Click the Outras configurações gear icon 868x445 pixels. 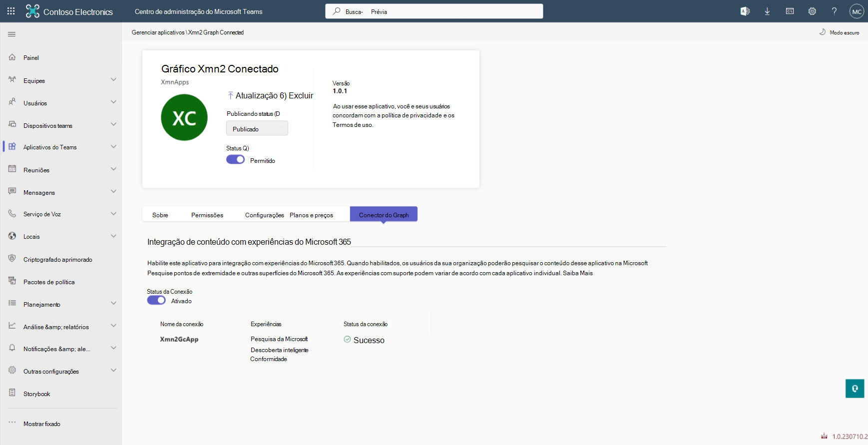[x=12, y=371]
